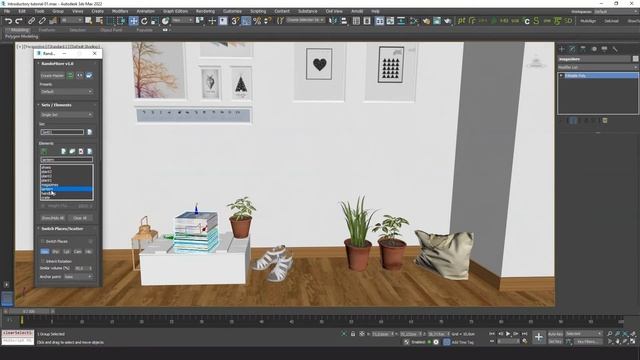Toggle the Percent Snap icon

257,21
